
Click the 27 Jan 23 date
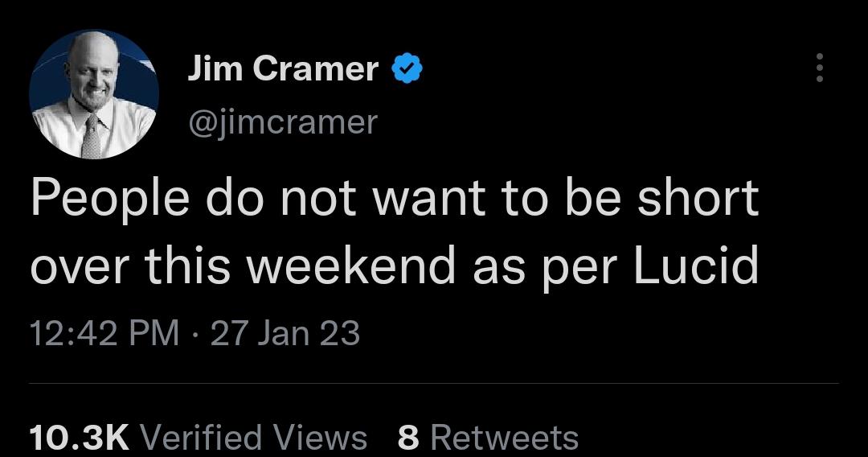tap(285, 333)
